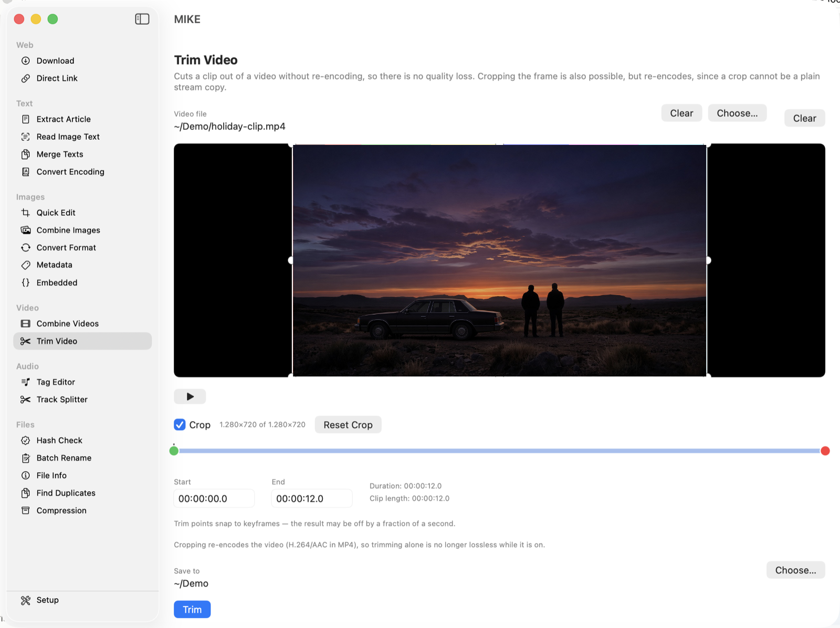Click Clear next to Choose for video file
The image size is (840, 628).
point(681,113)
